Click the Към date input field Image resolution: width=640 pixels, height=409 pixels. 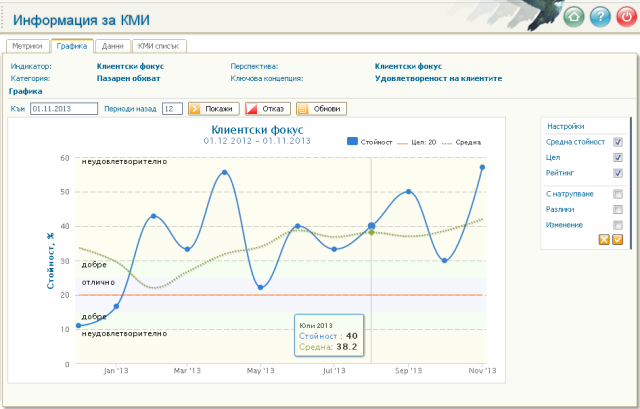coord(64,109)
